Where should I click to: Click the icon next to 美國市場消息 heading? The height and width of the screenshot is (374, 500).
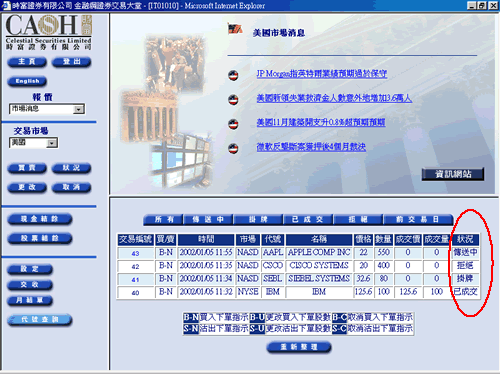coord(235,29)
